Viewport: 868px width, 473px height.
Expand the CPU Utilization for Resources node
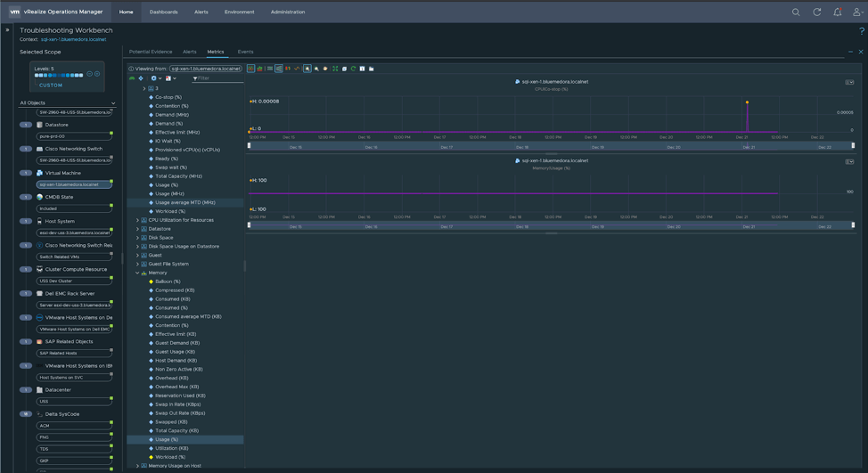[137, 220]
